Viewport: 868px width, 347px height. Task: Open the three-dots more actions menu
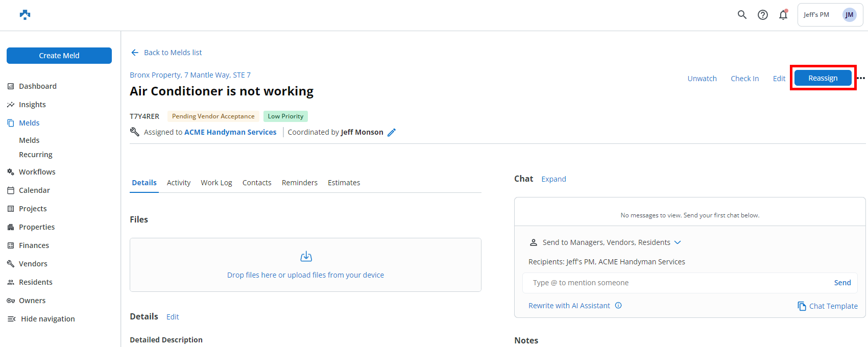pyautogui.click(x=861, y=78)
